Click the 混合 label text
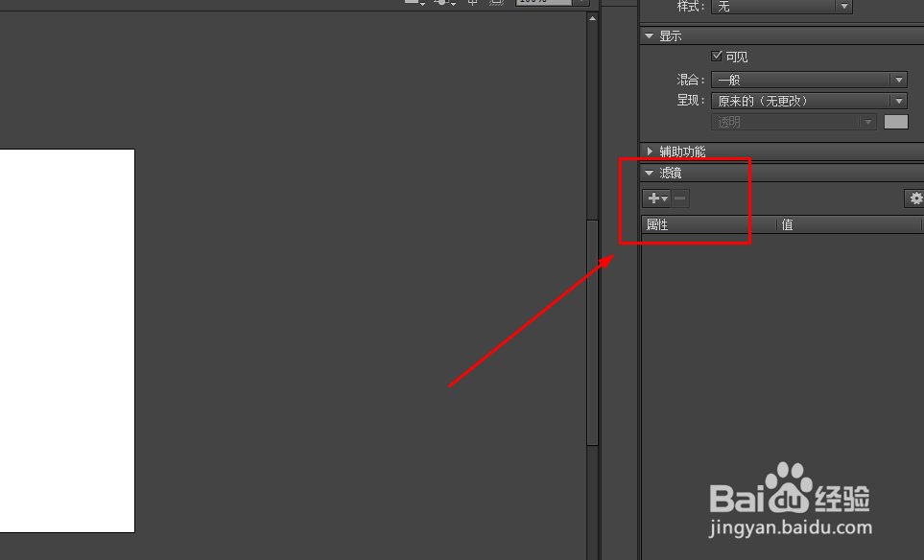 tap(690, 80)
